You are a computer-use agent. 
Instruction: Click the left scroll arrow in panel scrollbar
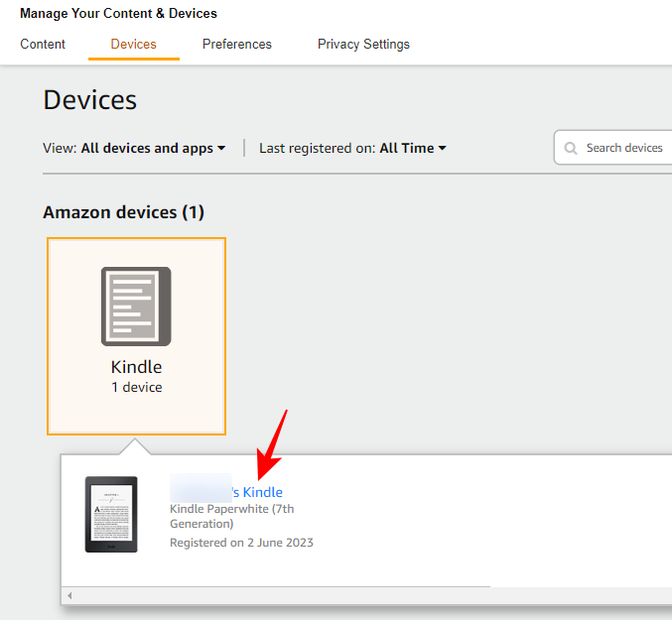(x=69, y=595)
